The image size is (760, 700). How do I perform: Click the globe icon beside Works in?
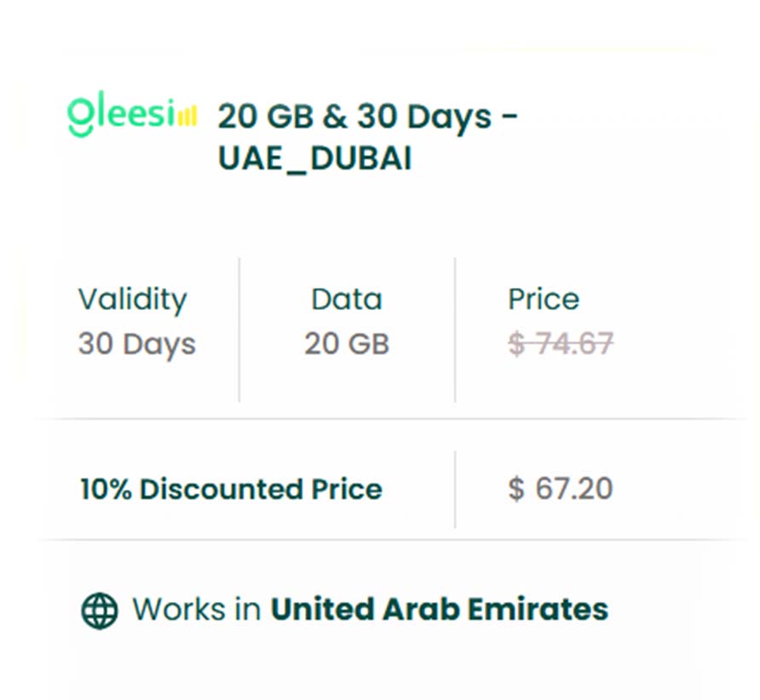[99, 610]
